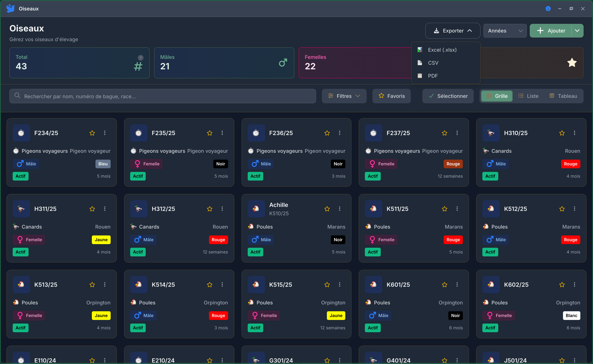Click the star icon on the favorites stats card

(572, 63)
